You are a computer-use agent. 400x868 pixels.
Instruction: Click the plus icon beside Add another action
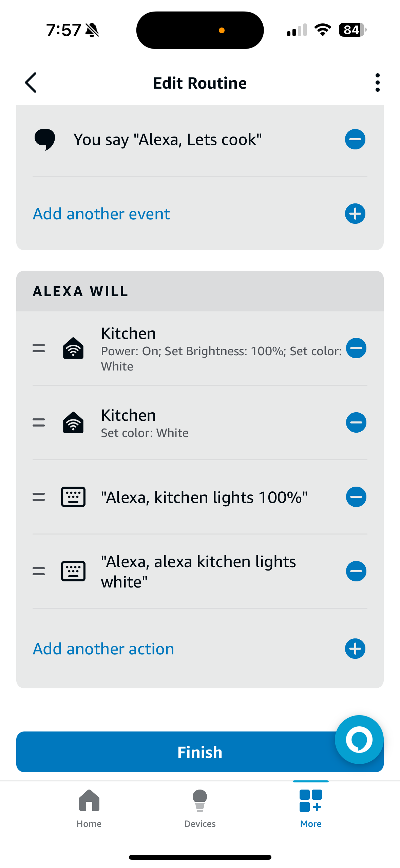coord(355,649)
